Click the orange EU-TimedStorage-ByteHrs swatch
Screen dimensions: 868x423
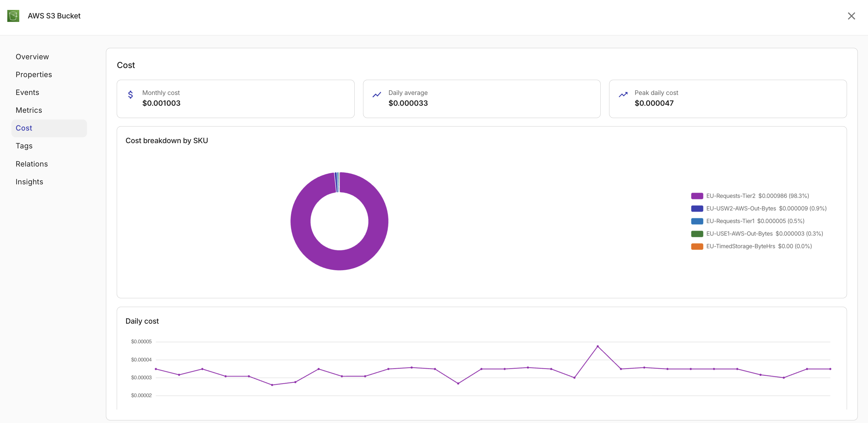click(697, 247)
